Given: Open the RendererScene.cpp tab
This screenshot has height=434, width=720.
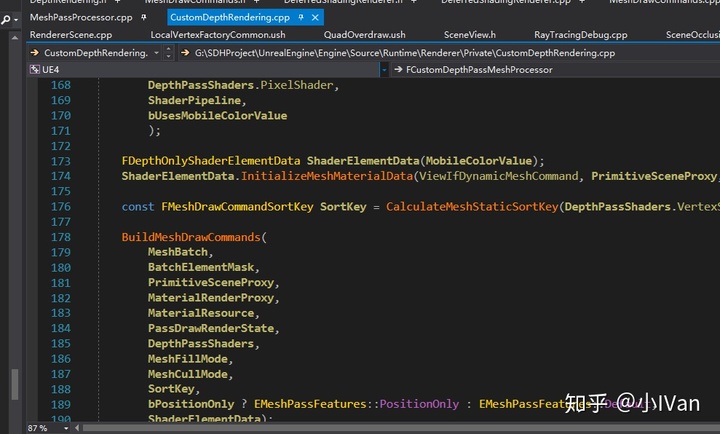Looking at the screenshot, I should point(71,35).
